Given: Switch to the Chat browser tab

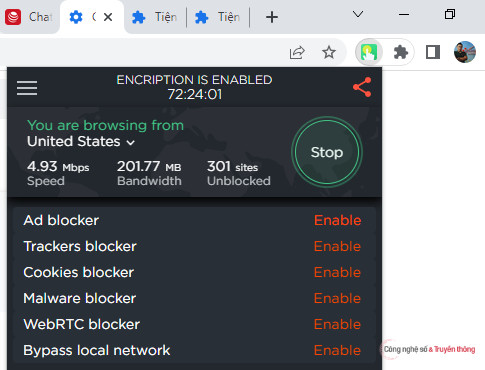Looking at the screenshot, I should tap(29, 17).
